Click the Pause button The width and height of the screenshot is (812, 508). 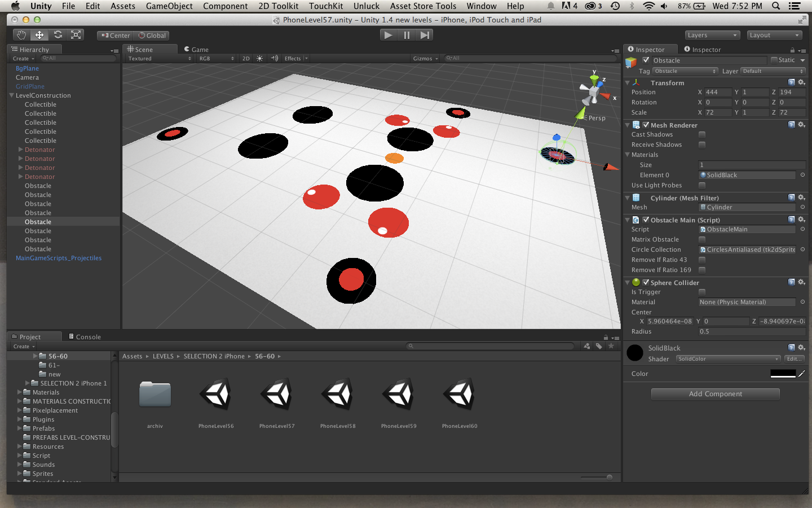(x=407, y=35)
